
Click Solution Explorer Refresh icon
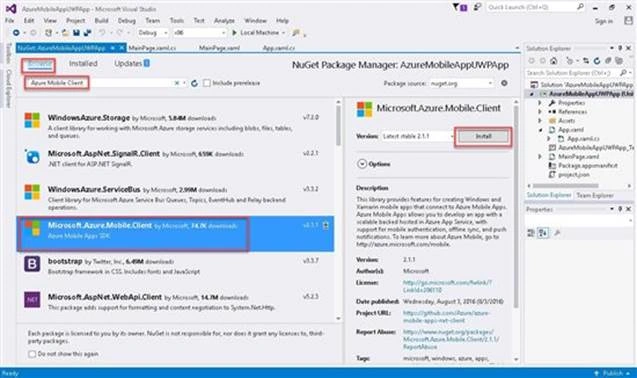point(597,61)
